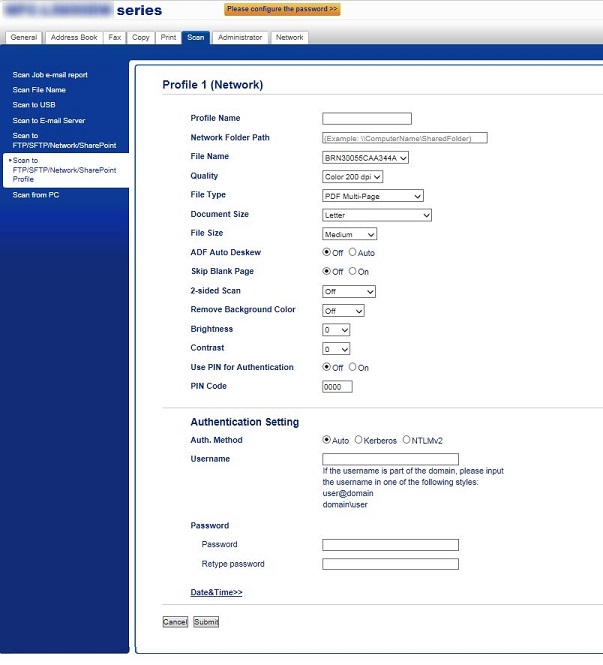
Task: Open the Date&Time link
Action: (216, 593)
